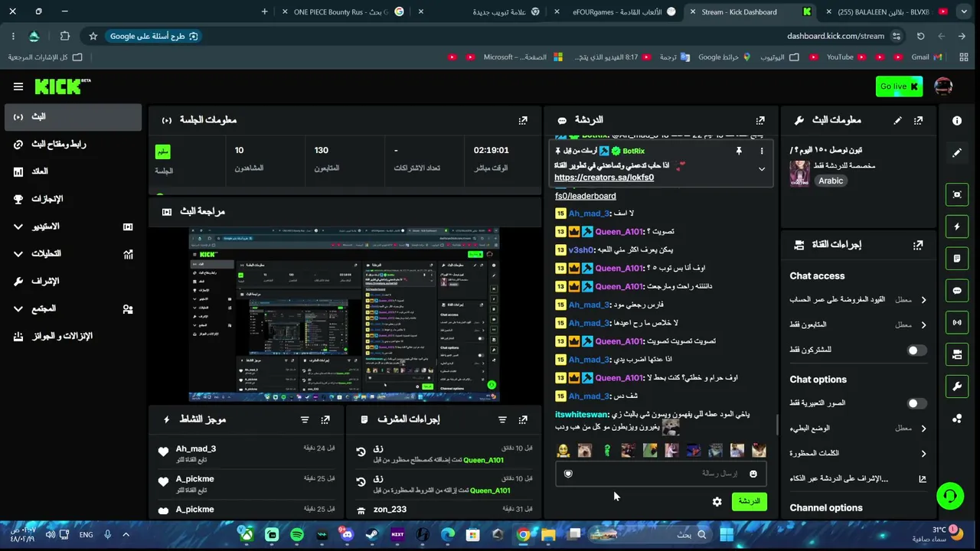
Task: Open Spotify from the taskbar
Action: (297, 535)
